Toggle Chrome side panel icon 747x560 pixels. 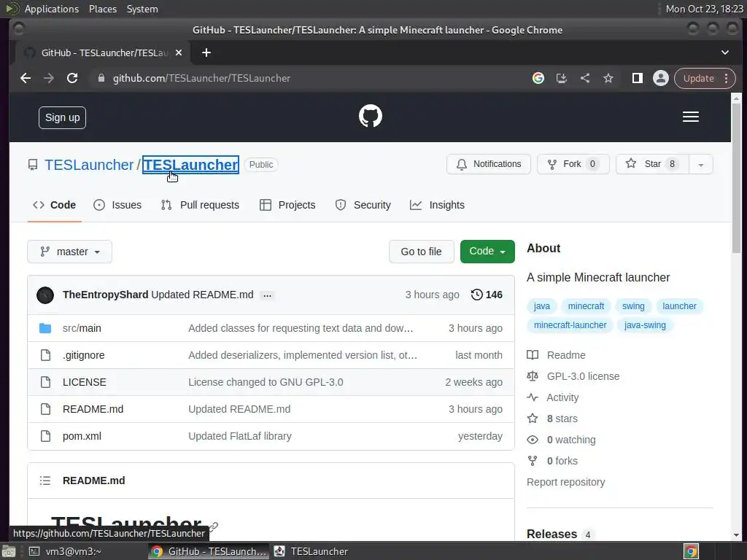point(637,78)
